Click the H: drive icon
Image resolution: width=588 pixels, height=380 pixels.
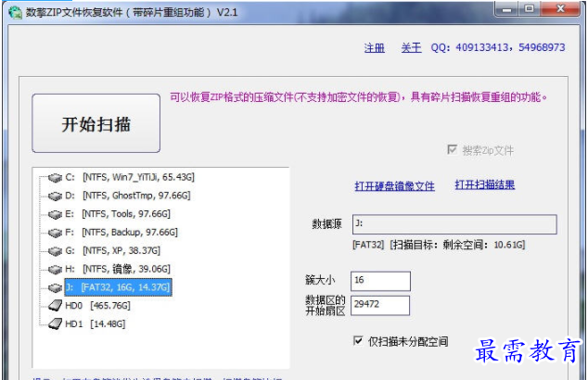pos(55,270)
